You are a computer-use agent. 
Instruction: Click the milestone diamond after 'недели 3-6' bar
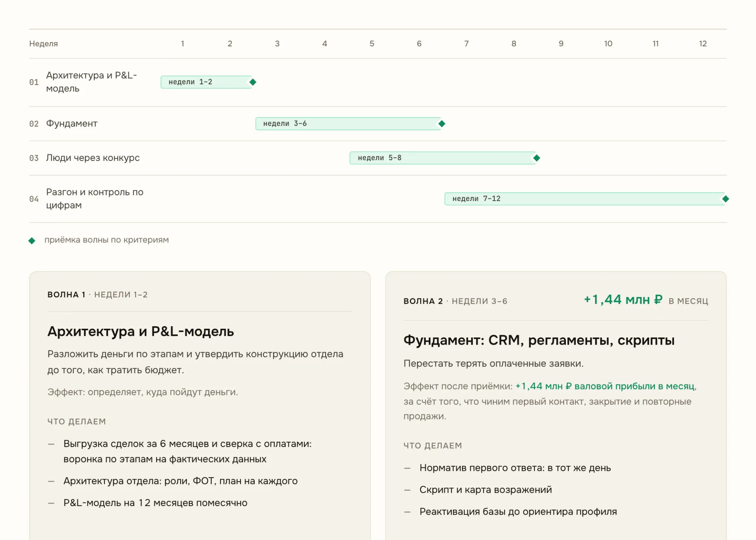click(442, 124)
